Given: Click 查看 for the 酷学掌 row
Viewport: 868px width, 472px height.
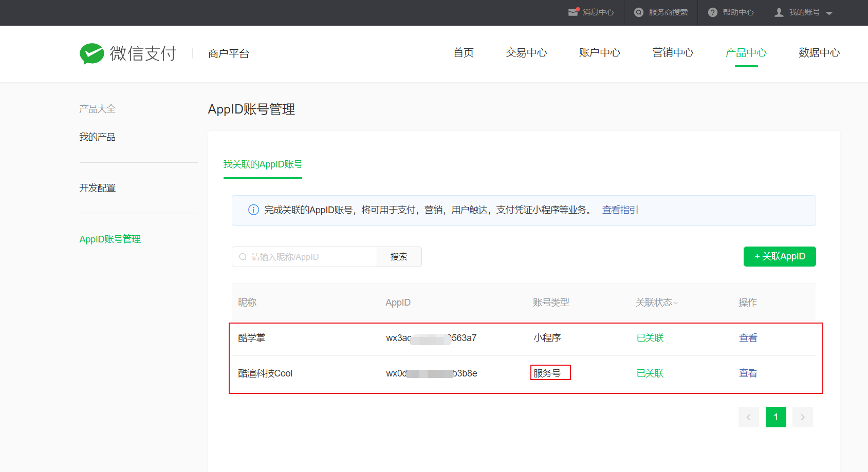Looking at the screenshot, I should [x=748, y=338].
